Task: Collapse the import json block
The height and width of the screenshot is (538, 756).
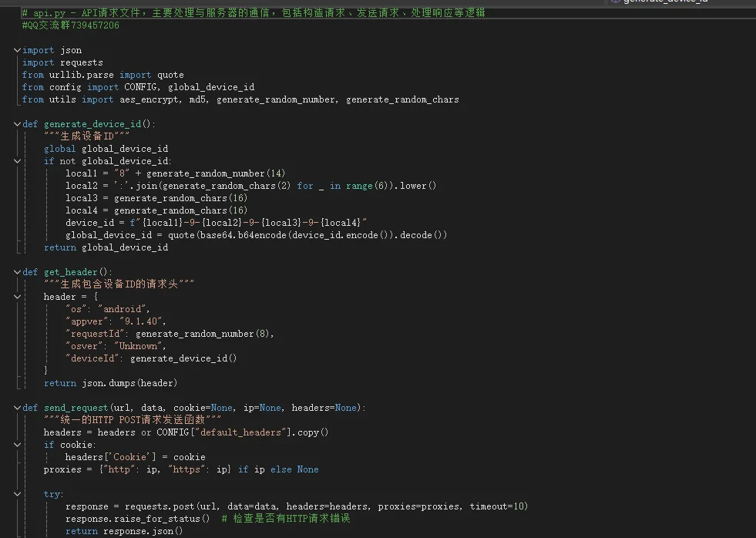Action: (x=17, y=50)
